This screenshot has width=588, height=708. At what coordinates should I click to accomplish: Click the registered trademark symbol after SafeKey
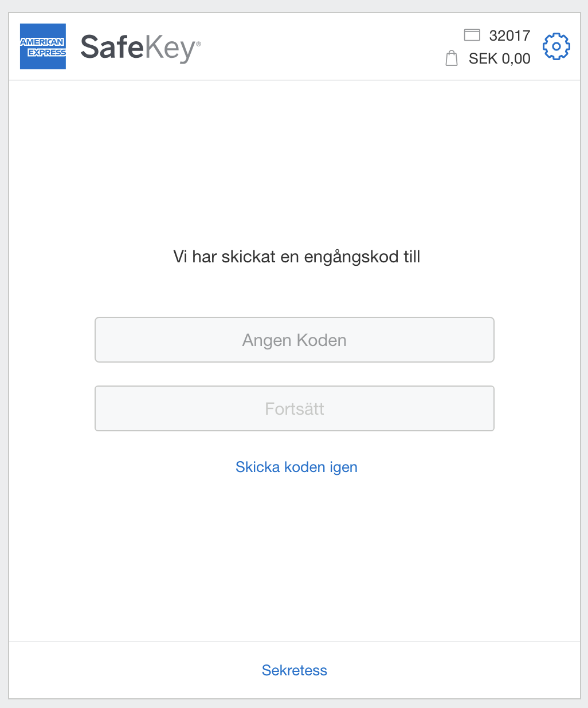(x=199, y=44)
